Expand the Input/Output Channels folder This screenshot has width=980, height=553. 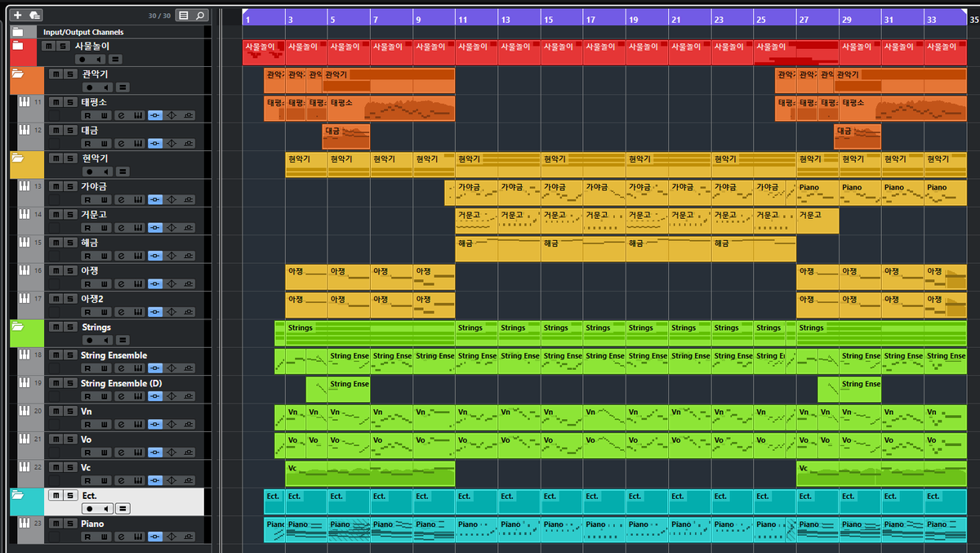17,32
